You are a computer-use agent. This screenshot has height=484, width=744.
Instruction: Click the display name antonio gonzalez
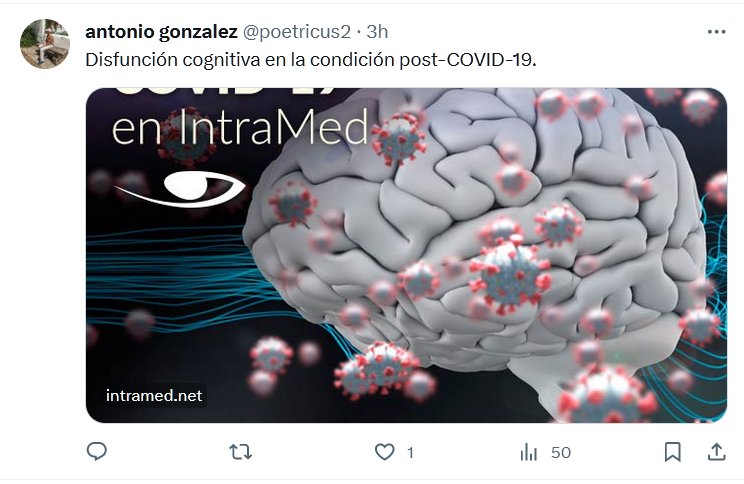(x=161, y=32)
